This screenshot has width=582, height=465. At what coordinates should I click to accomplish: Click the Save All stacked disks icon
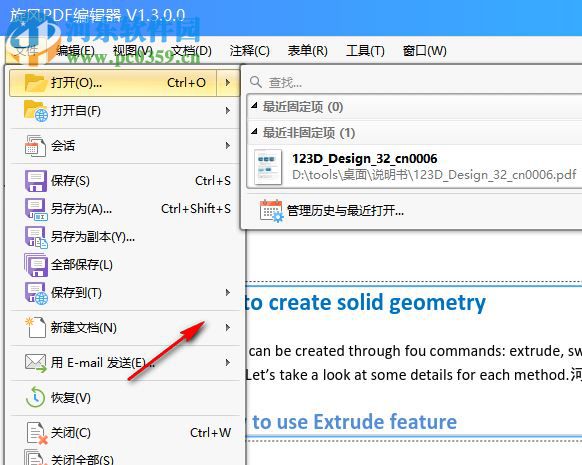[x=36, y=265]
